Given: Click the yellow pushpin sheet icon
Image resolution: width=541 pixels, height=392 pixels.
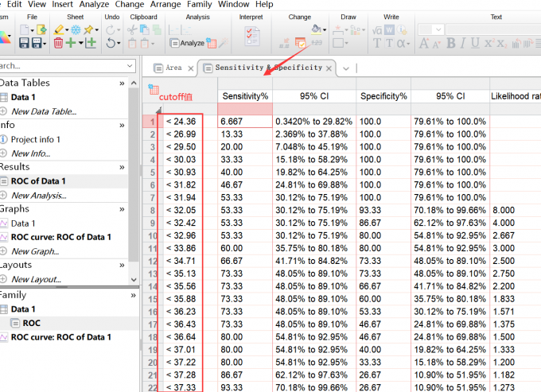Looking at the screenshot, I should (89, 30).
